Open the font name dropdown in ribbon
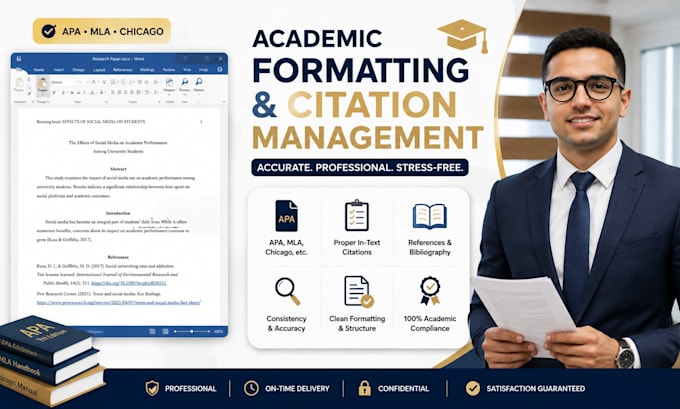Screen dimensions: 680x409 pos(64,82)
